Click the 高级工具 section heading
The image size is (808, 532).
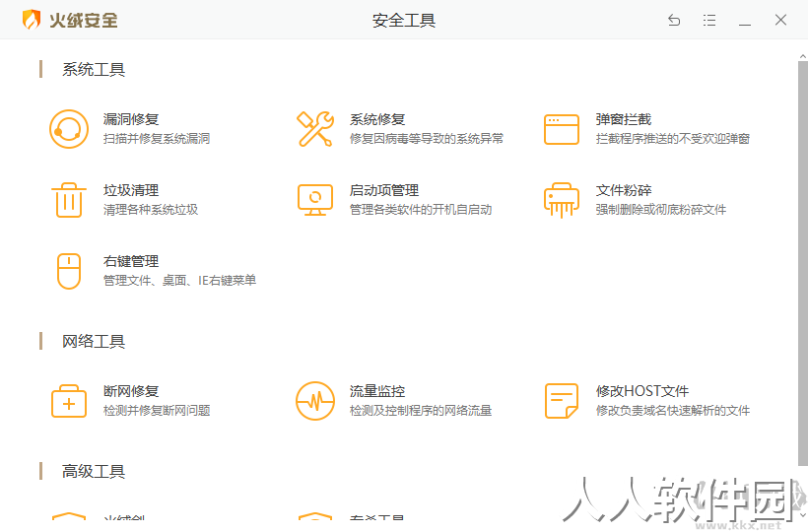(x=94, y=471)
